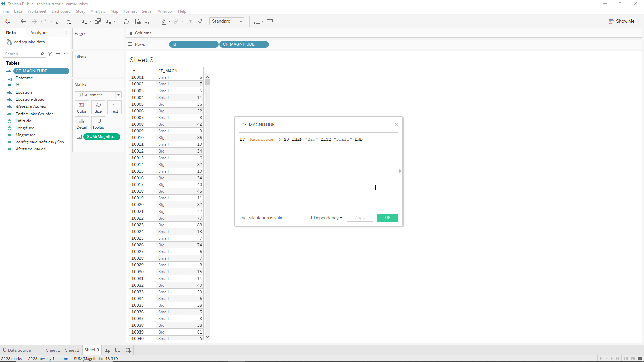Expand the 1 Dependency dropdown
Image resolution: width=644 pixels, height=362 pixels.
326,218
